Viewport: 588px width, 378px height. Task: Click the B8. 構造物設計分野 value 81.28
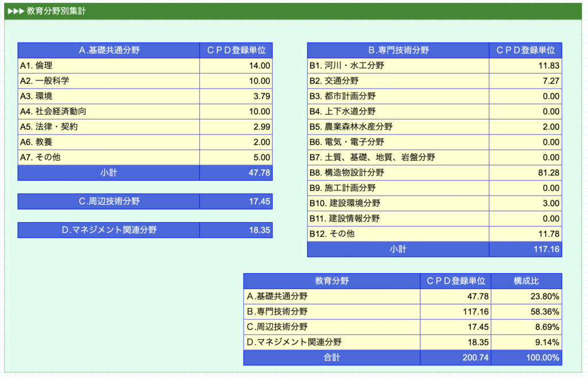point(548,173)
